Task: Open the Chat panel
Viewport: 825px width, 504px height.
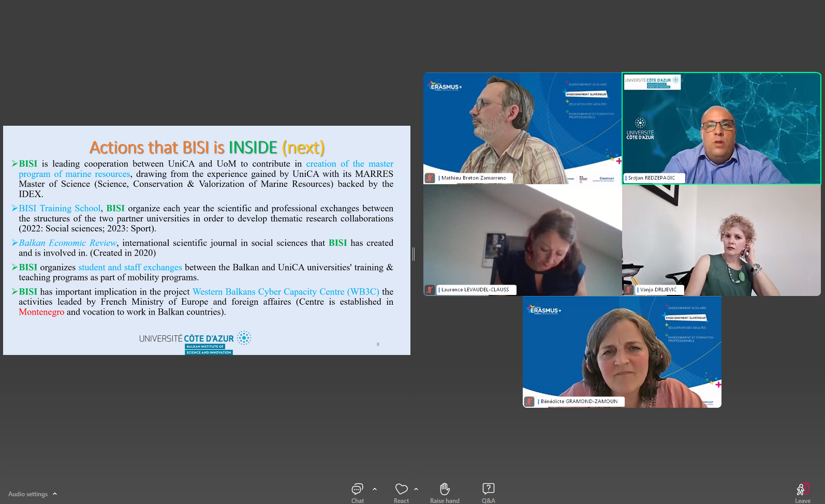Action: [x=357, y=493]
